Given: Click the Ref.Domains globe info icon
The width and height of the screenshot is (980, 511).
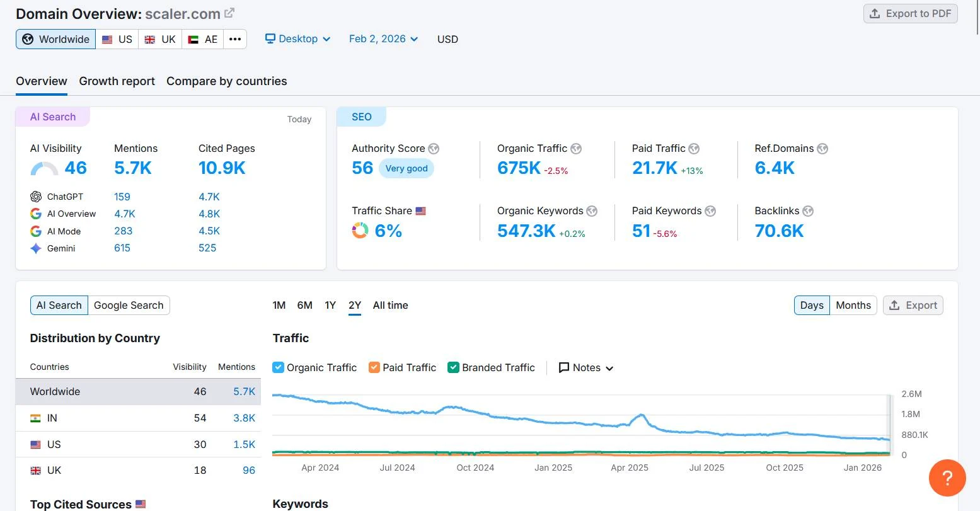Looking at the screenshot, I should click(822, 149).
